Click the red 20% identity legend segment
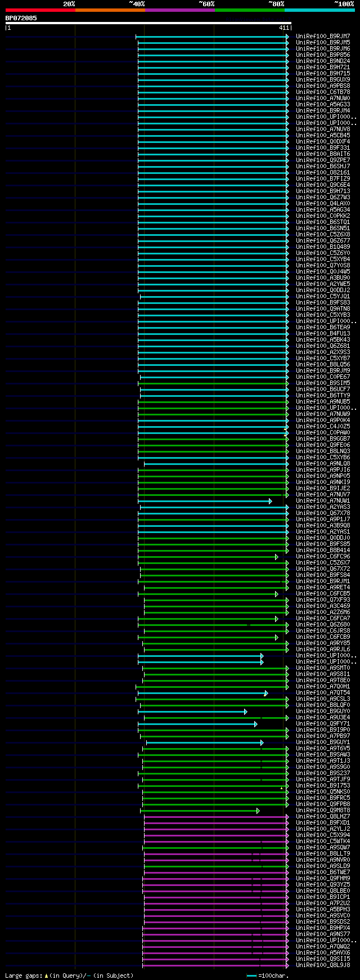This screenshot has height=980, width=360. 40,10
